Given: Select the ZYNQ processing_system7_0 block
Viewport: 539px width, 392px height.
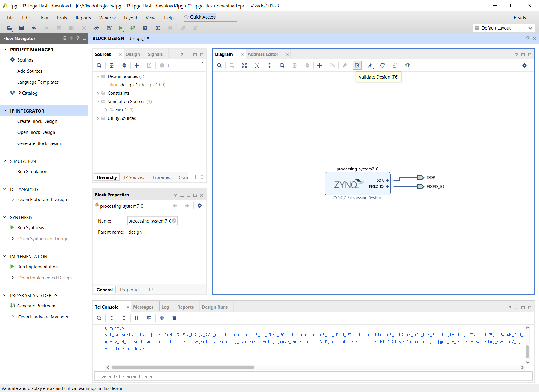Looking at the screenshot, I should [358, 184].
